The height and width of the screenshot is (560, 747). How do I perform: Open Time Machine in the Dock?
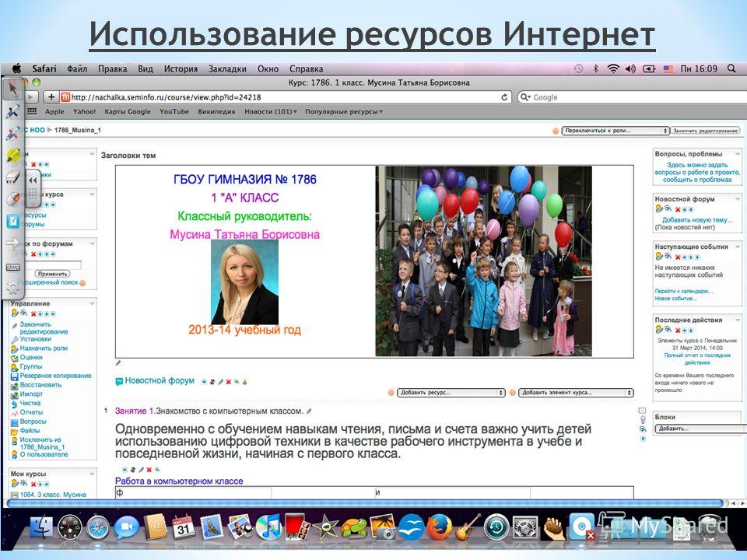496,527
